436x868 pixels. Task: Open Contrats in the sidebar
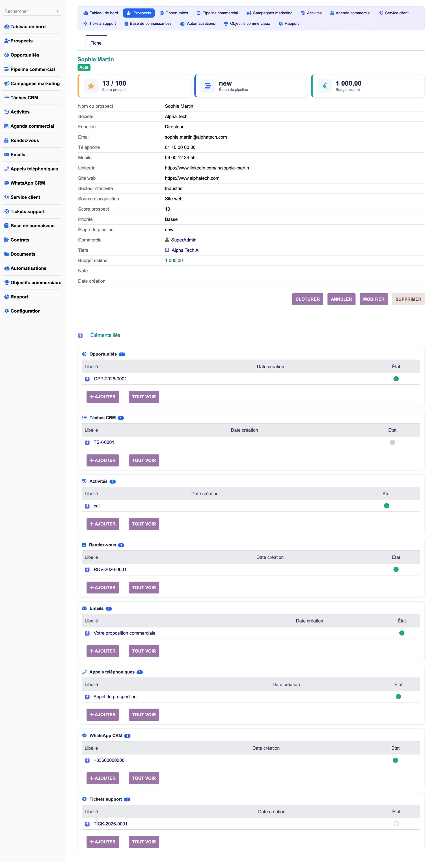tap(20, 240)
